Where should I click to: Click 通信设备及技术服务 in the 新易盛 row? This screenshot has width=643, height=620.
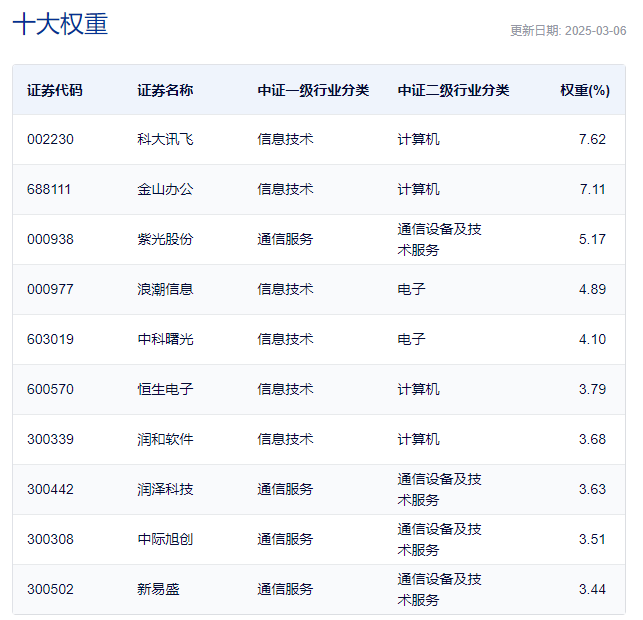440,590
